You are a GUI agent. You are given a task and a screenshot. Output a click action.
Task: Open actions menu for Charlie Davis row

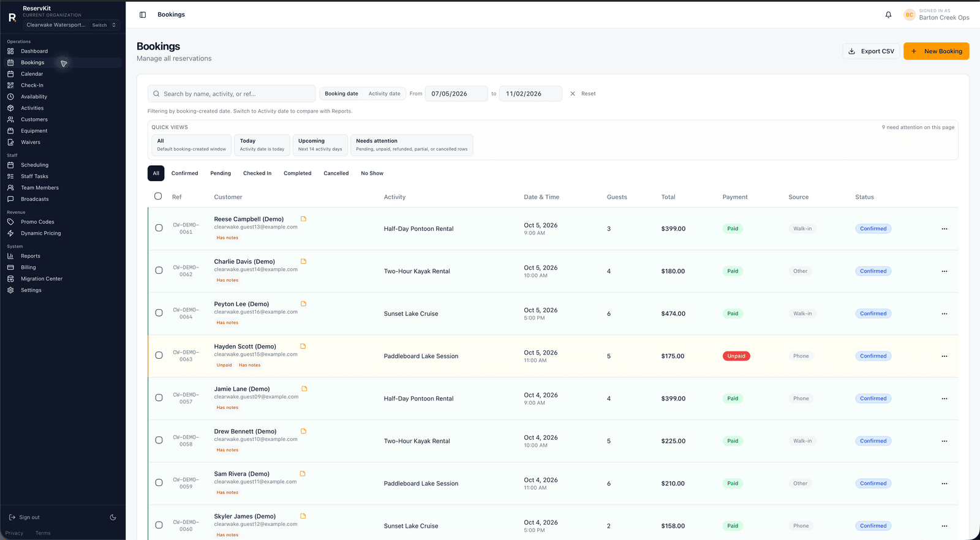click(944, 271)
